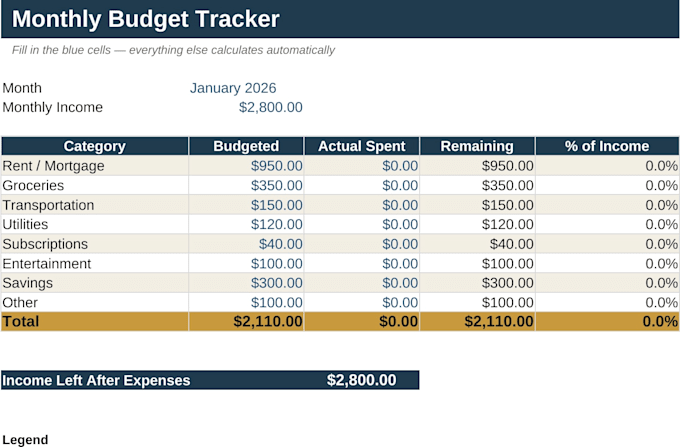Select the Entertainment Remaining $100.00 cell
Viewport: 680px width, 447px height.
(477, 263)
